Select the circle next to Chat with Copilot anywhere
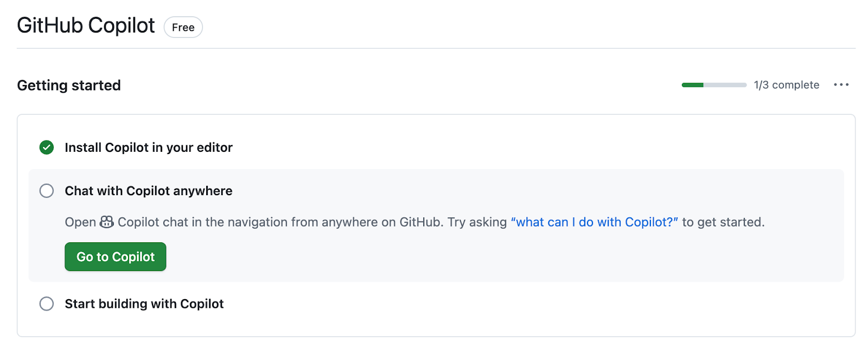This screenshot has width=868, height=348. (47, 191)
